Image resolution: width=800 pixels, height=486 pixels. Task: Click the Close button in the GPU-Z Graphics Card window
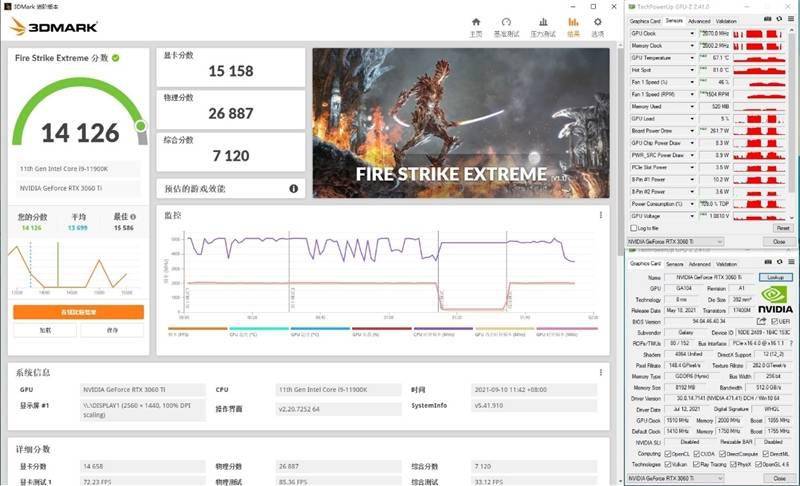tap(779, 478)
